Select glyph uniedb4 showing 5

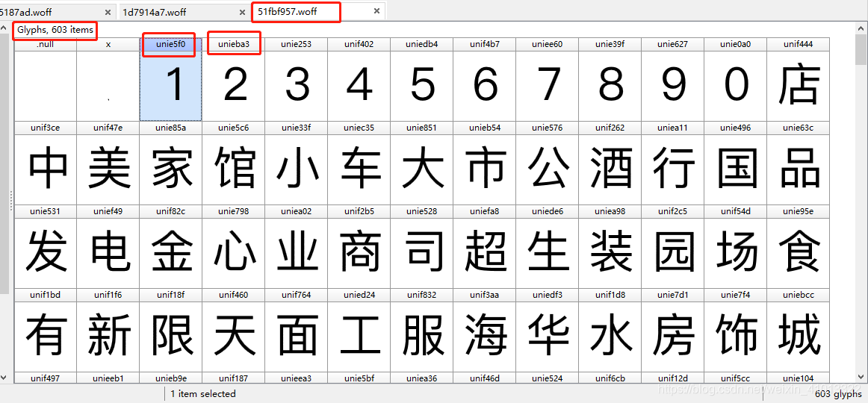422,79
